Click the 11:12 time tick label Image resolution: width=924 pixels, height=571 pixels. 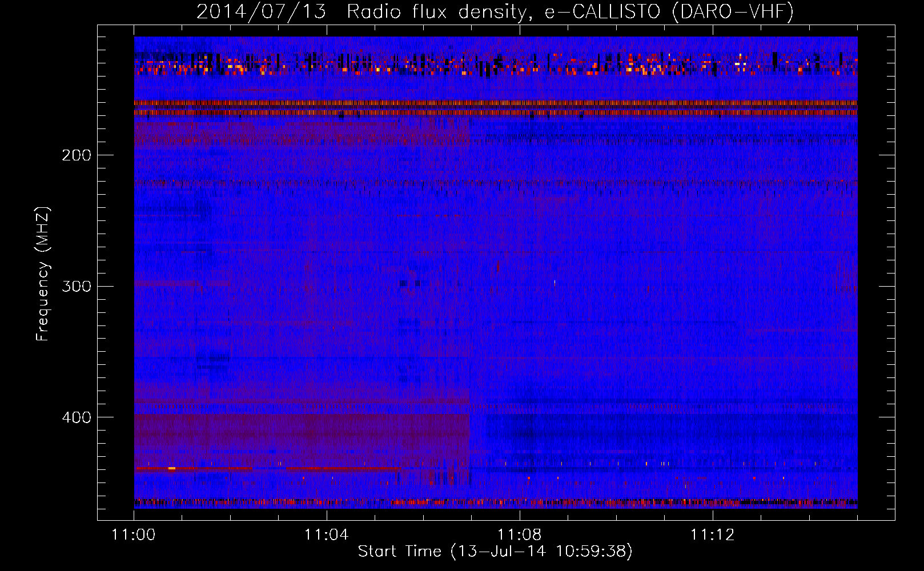click(712, 535)
